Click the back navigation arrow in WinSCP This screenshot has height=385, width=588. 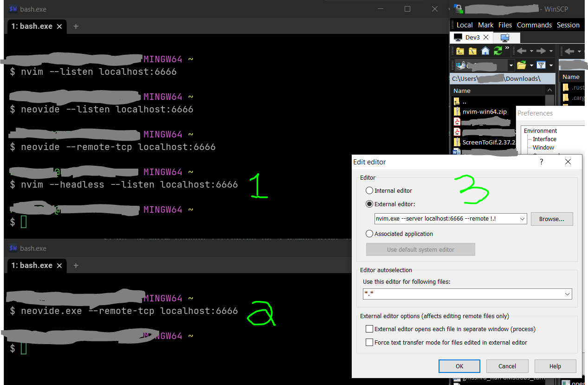coord(521,51)
